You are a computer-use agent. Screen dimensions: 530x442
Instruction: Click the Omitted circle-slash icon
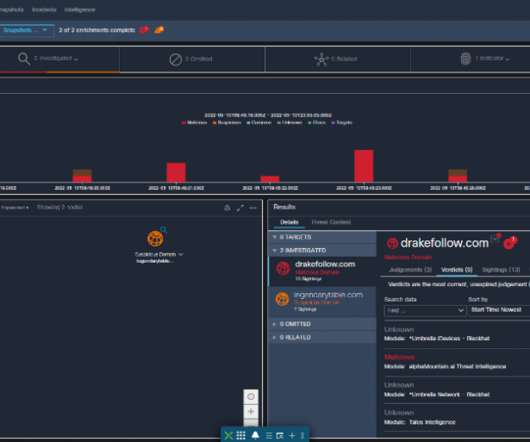coord(175,60)
